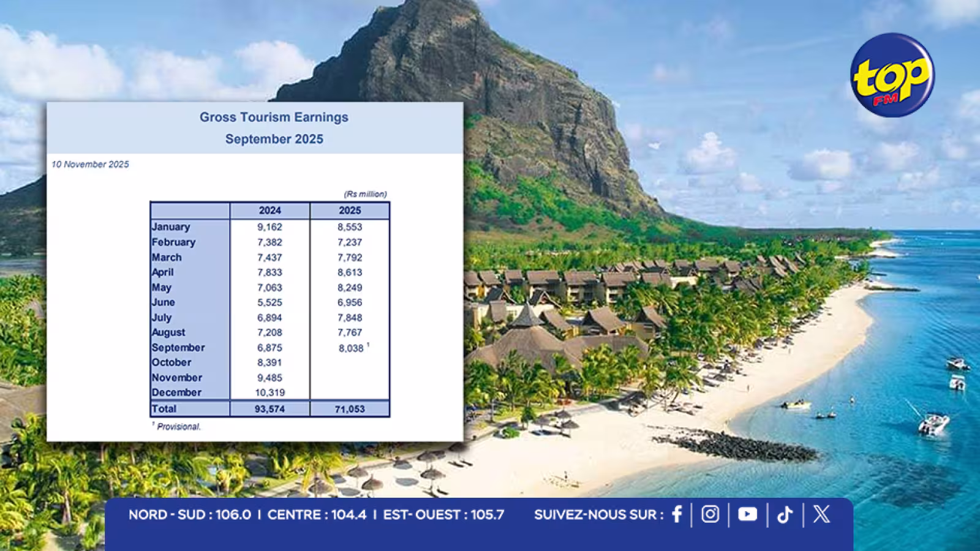Click the July 2024 value 6,894
The width and height of the screenshot is (980, 551).
(x=269, y=317)
